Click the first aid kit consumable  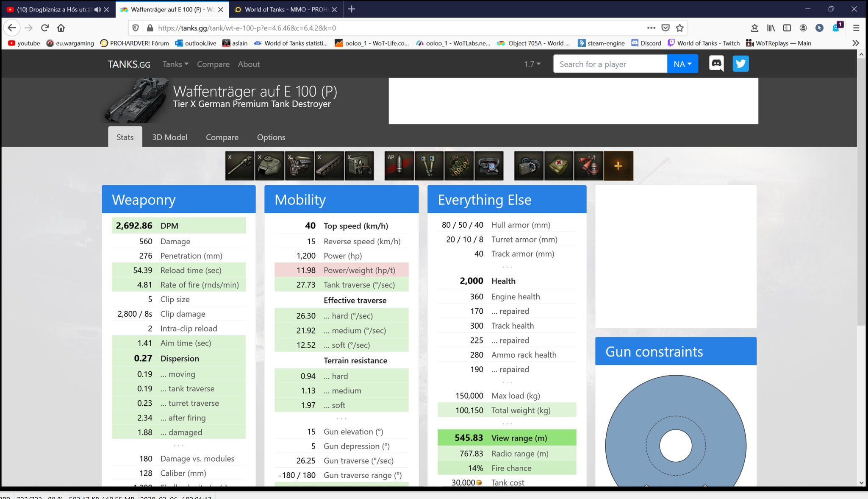pos(559,166)
